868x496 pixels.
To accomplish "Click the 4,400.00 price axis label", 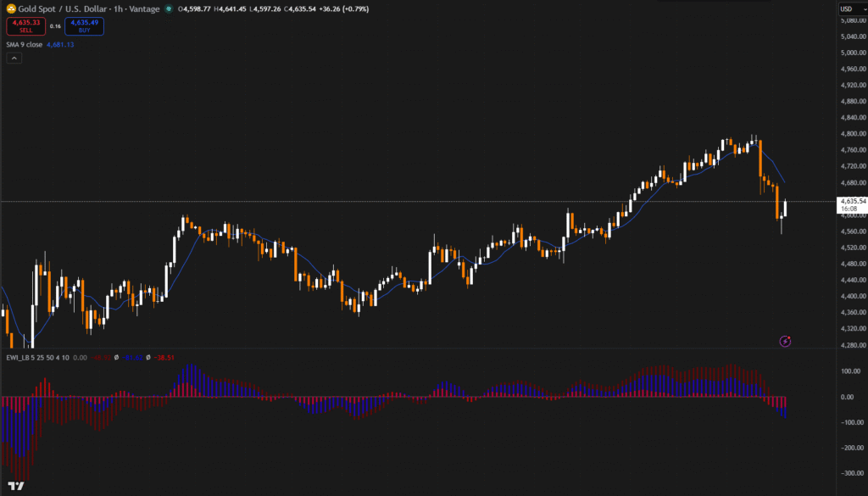I will [853, 296].
